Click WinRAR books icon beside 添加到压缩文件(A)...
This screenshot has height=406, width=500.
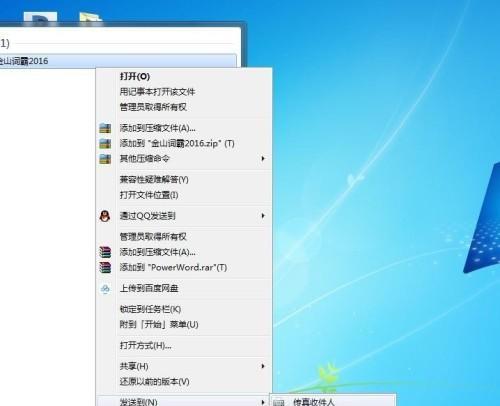[105, 252]
